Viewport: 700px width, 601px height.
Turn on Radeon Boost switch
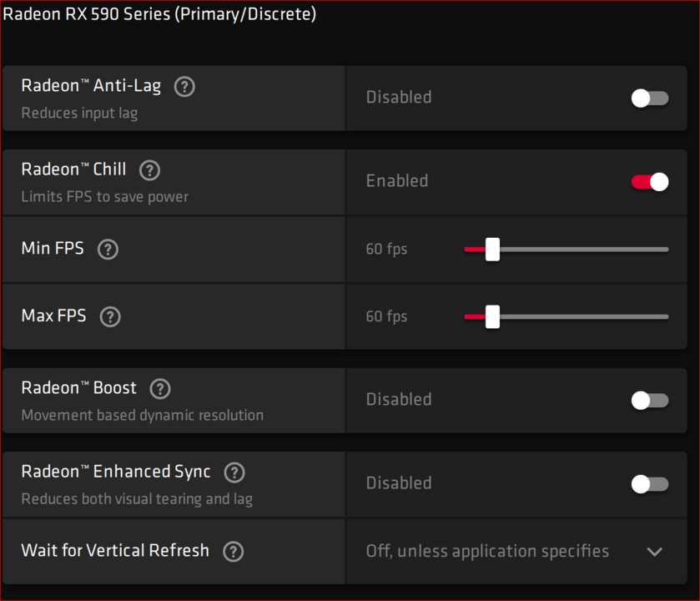click(x=650, y=401)
